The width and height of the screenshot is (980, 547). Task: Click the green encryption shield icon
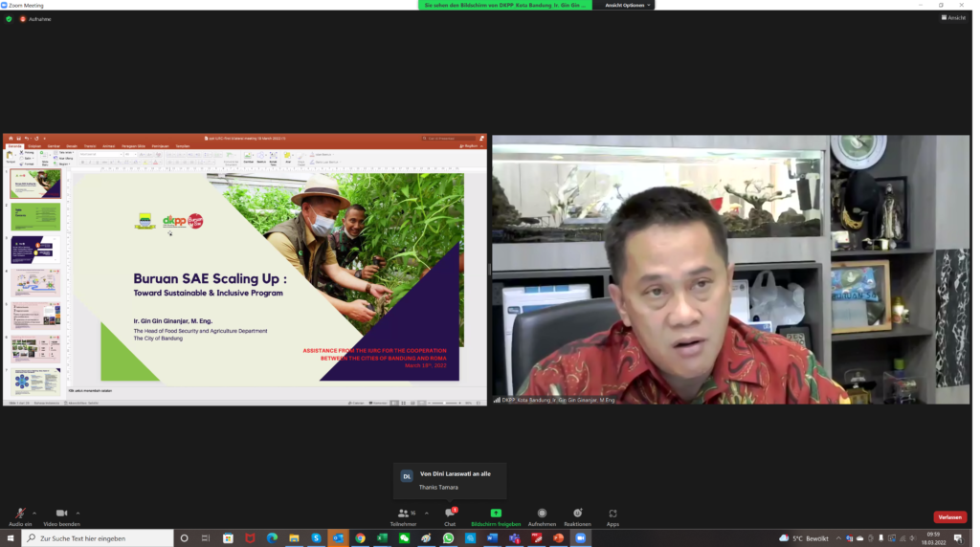(9, 18)
